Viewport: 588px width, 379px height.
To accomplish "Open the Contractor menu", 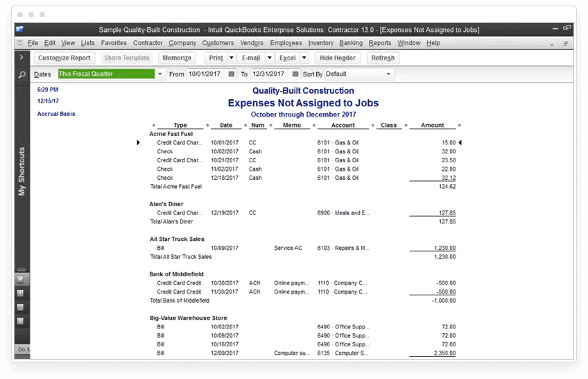I will coord(148,43).
